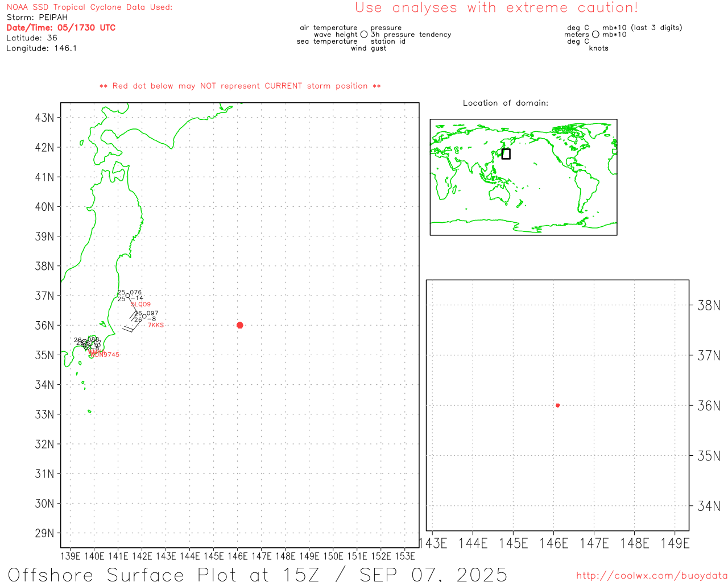The width and height of the screenshot is (728, 582).
Task: Click the 'mb*10 (last 3 digits)' units label
Action: coord(642,28)
